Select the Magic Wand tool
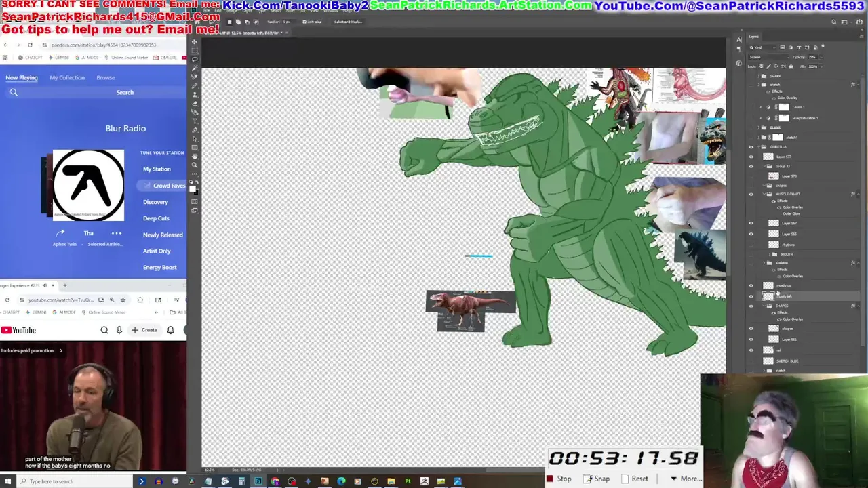Viewport: 868px width, 488px height. pos(195,69)
